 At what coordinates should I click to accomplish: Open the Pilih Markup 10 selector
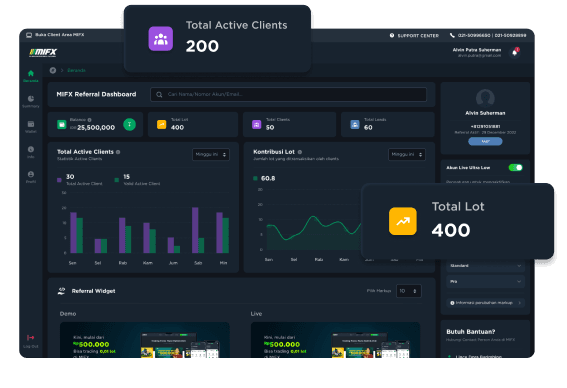409,291
